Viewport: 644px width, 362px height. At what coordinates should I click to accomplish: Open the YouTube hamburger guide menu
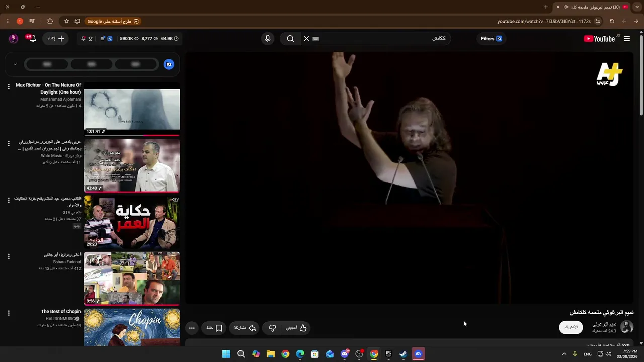[x=627, y=39]
